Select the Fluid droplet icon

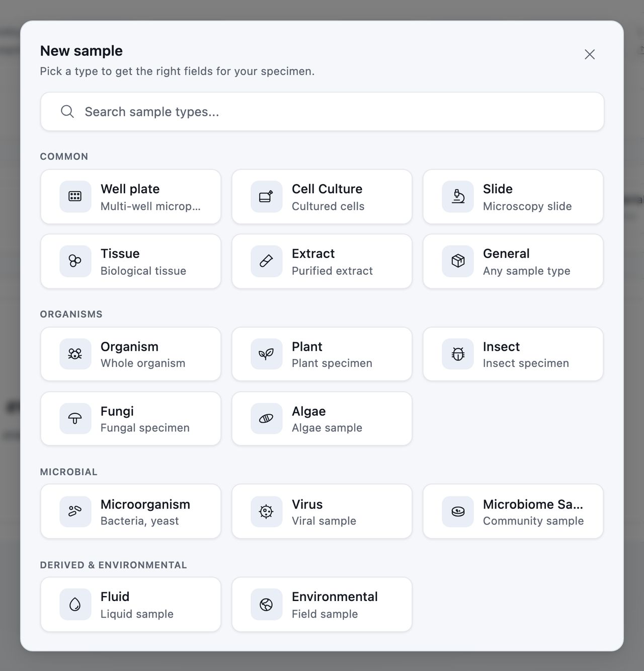(x=75, y=605)
